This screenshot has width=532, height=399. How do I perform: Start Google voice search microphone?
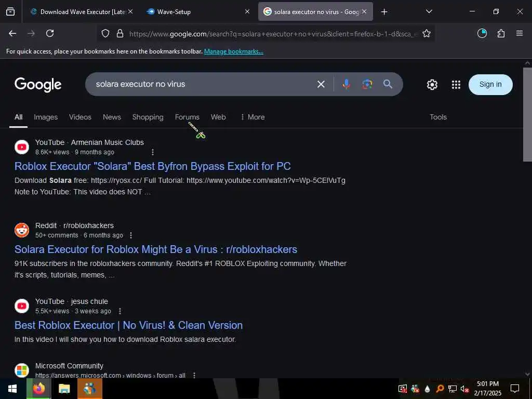pos(346,84)
